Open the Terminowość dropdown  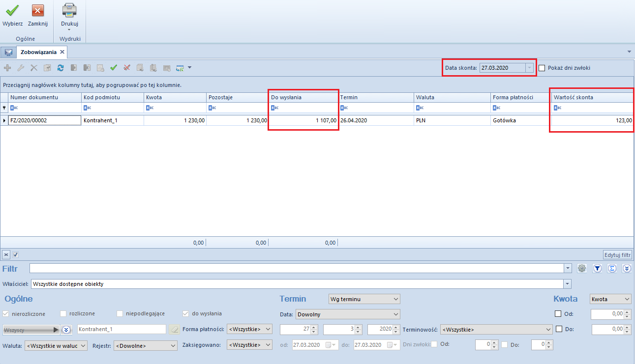click(496, 329)
